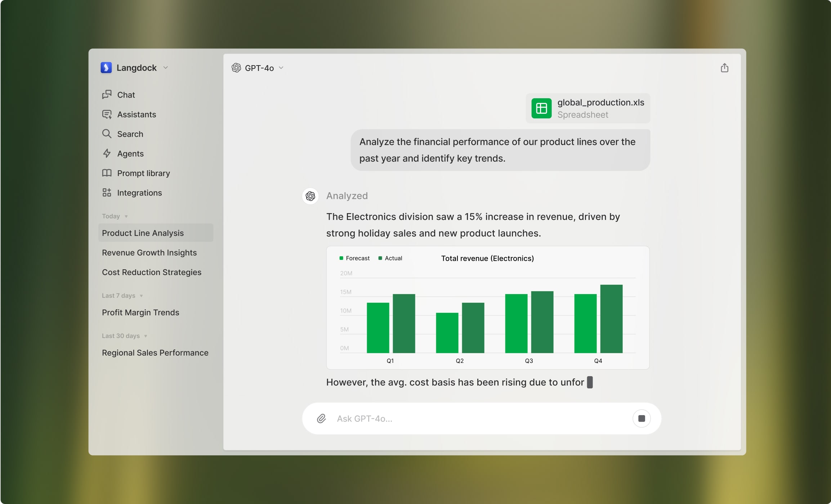This screenshot has height=504, width=831.
Task: Click the Search magnifier icon
Action: point(107,134)
